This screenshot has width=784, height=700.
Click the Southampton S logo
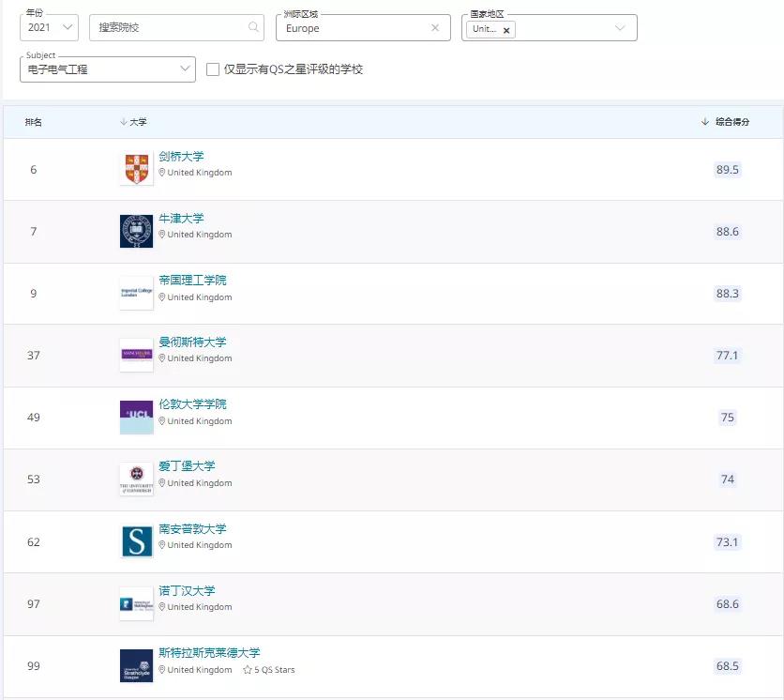[x=137, y=541]
